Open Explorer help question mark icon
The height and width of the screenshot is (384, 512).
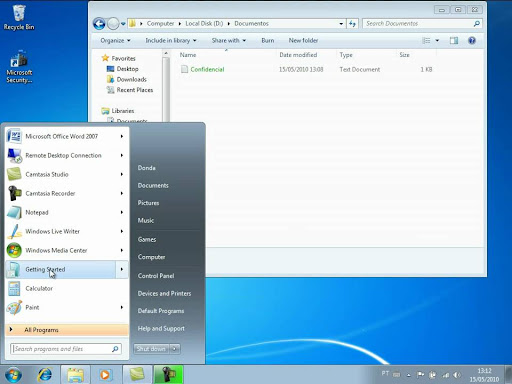click(472, 41)
